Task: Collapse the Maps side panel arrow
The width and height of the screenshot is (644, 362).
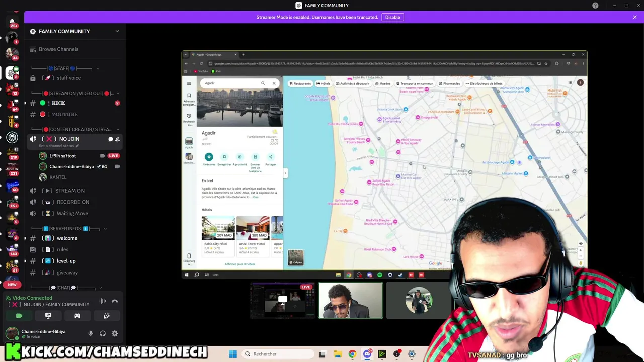Action: 285,173
